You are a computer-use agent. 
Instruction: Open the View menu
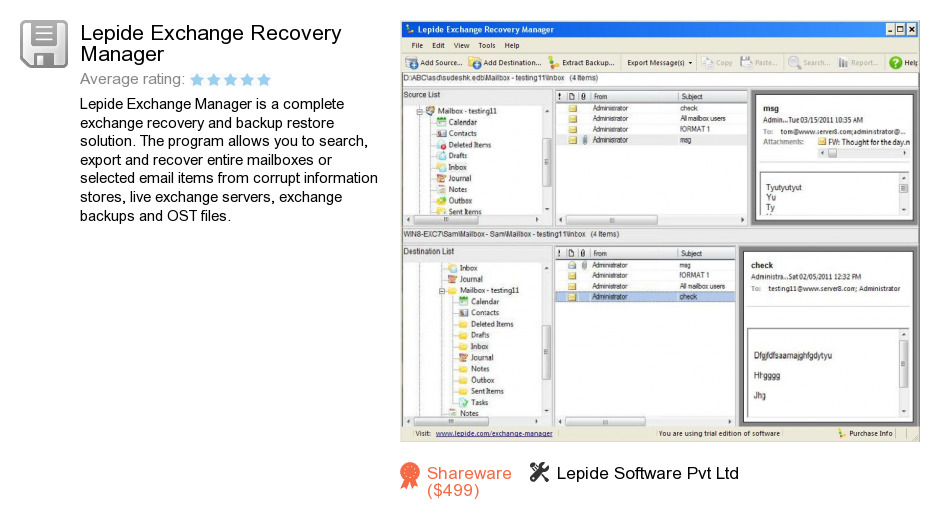click(461, 46)
